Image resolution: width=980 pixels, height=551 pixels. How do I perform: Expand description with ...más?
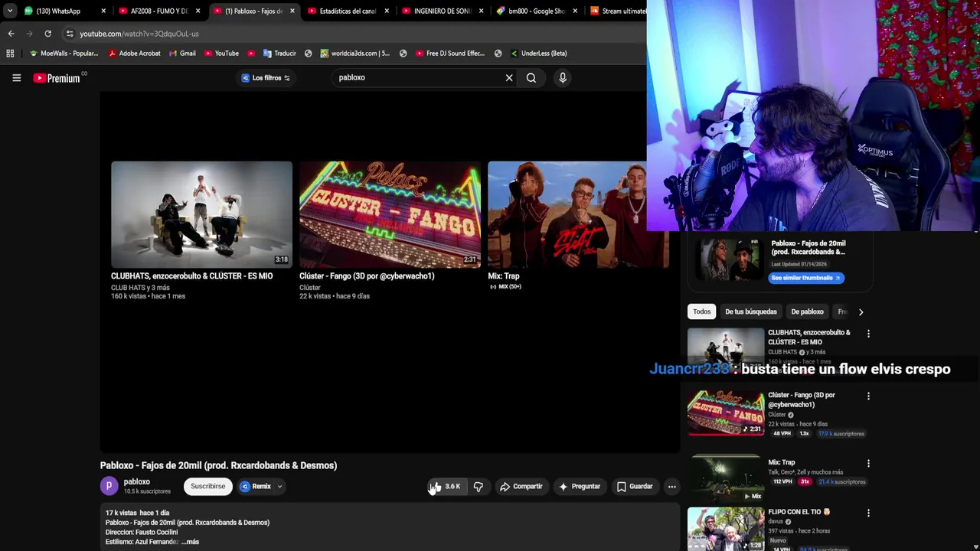190,542
